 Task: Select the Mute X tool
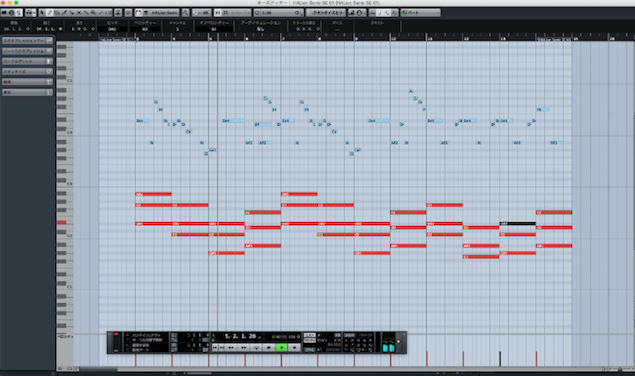pyautogui.click(x=79, y=13)
